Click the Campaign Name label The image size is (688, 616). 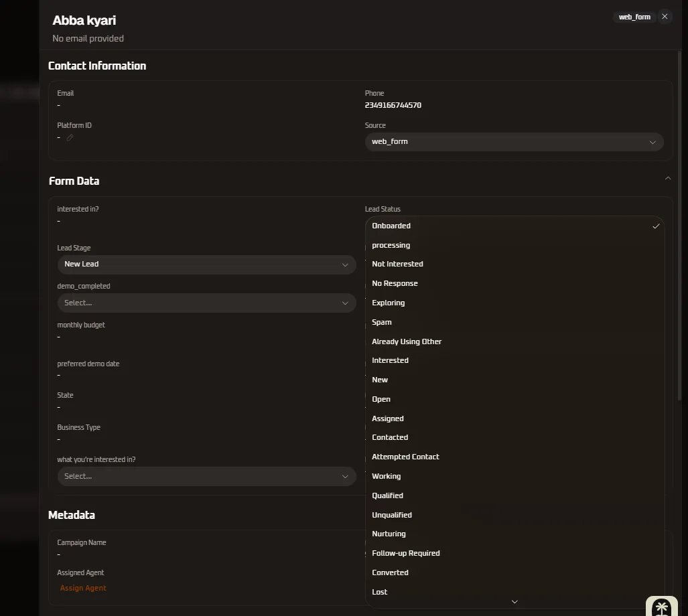[x=82, y=543]
